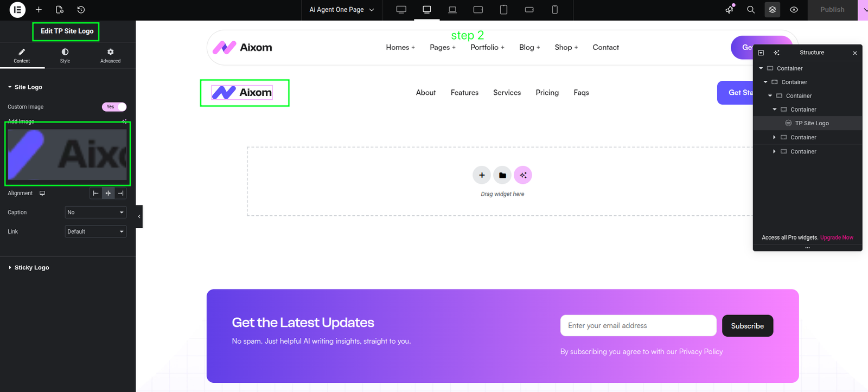This screenshot has width=868, height=392.
Task: Click the Elementor logo menu icon
Action: 17,10
